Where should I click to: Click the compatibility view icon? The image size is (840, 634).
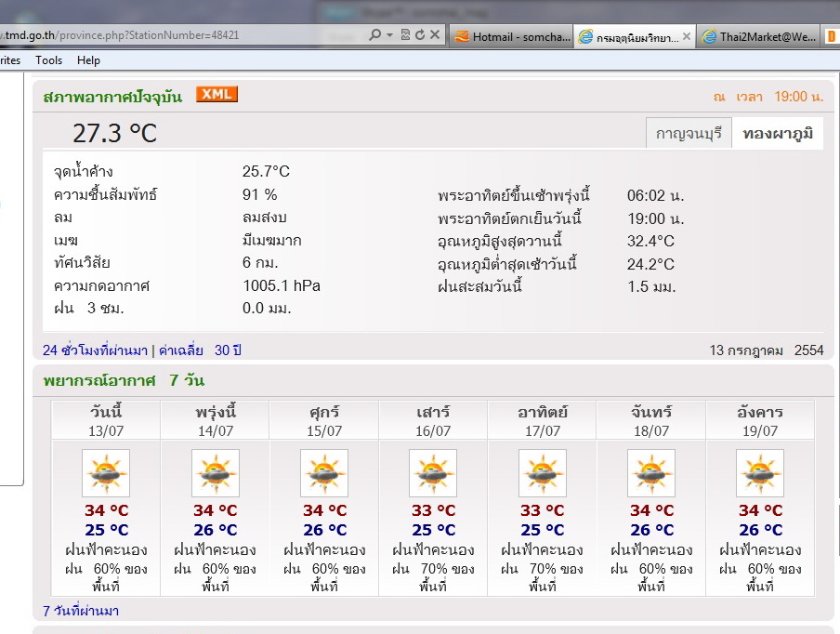point(404,35)
